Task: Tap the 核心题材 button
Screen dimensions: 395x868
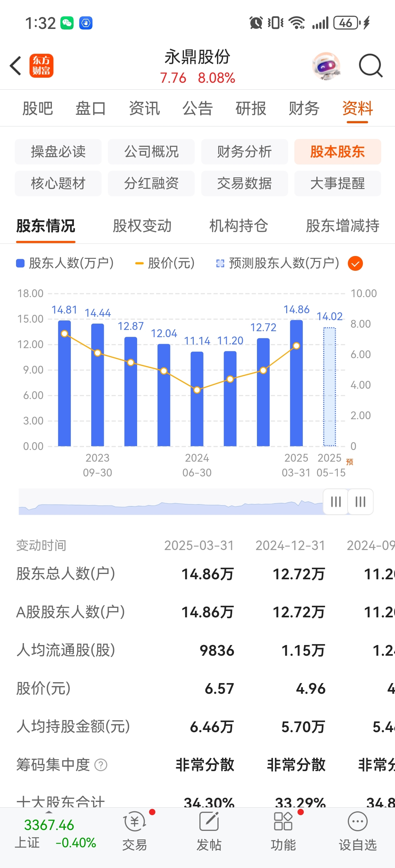Action: pos(58,184)
